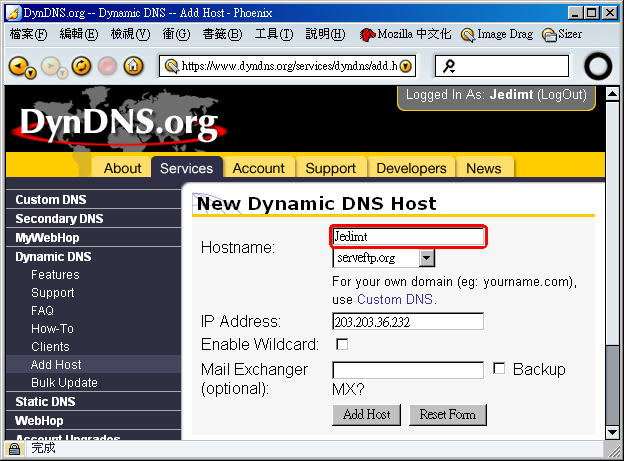
Task: Open Custom DNS in the sidebar
Action: 51,199
